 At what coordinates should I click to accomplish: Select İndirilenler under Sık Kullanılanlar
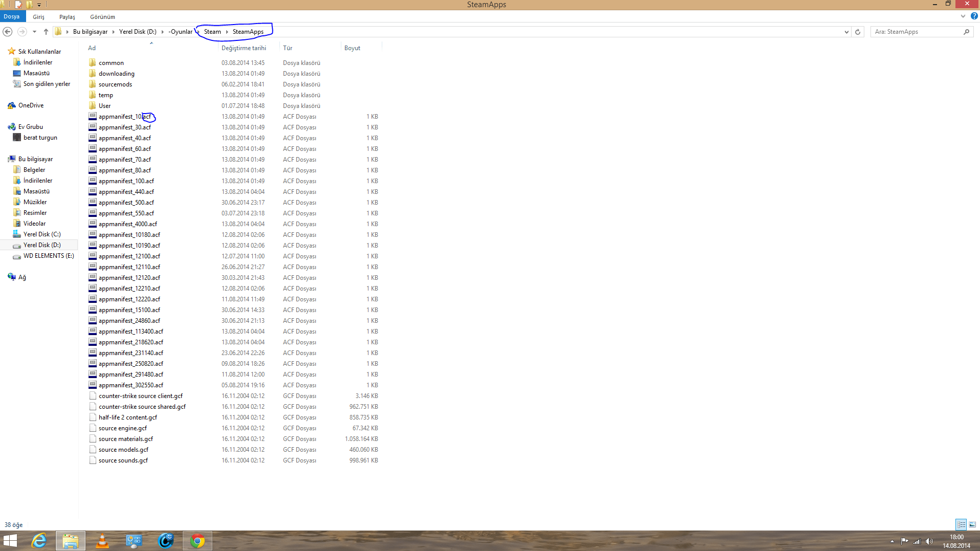click(x=38, y=62)
